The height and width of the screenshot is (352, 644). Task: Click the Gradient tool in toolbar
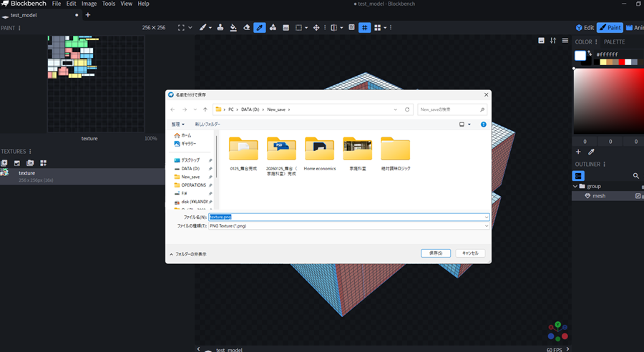[x=286, y=28]
